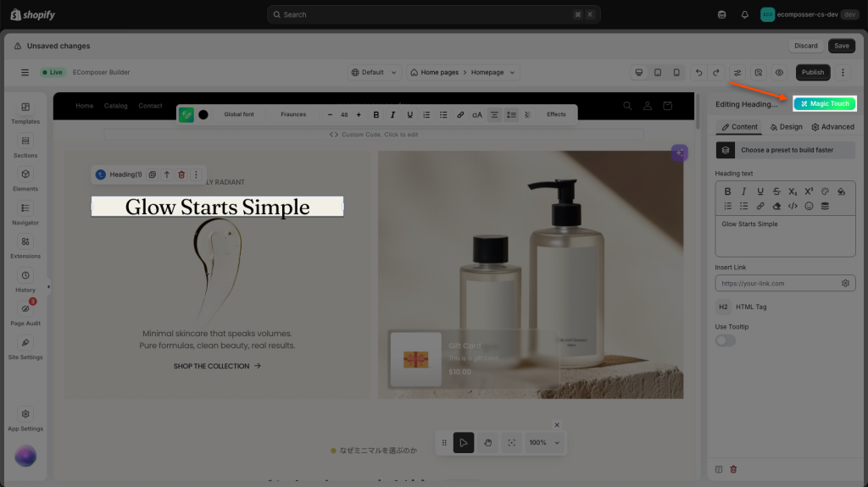Toggle bold in floating text toolbar
Image resolution: width=868 pixels, height=487 pixels.
pyautogui.click(x=376, y=114)
